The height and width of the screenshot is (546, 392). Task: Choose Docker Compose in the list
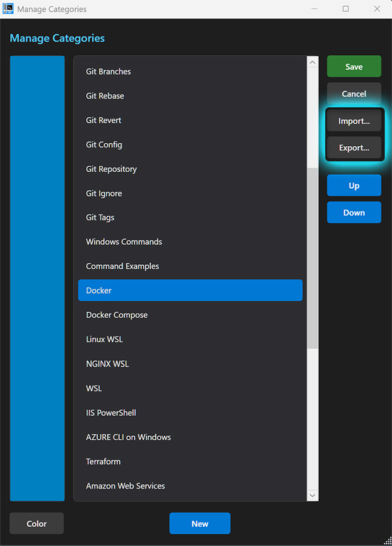pos(117,315)
